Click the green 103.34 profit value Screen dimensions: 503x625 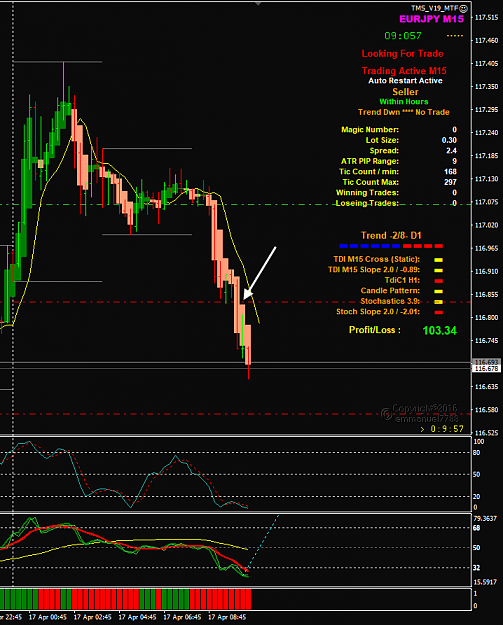tap(440, 330)
